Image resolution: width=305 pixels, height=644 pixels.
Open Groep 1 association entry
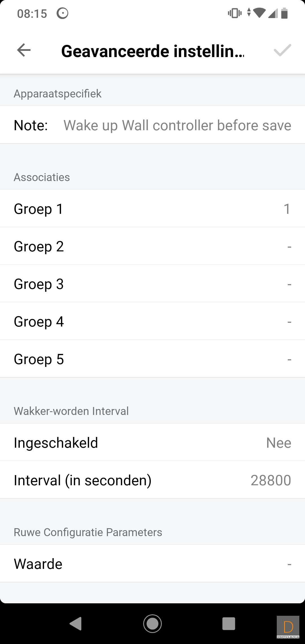point(152,209)
